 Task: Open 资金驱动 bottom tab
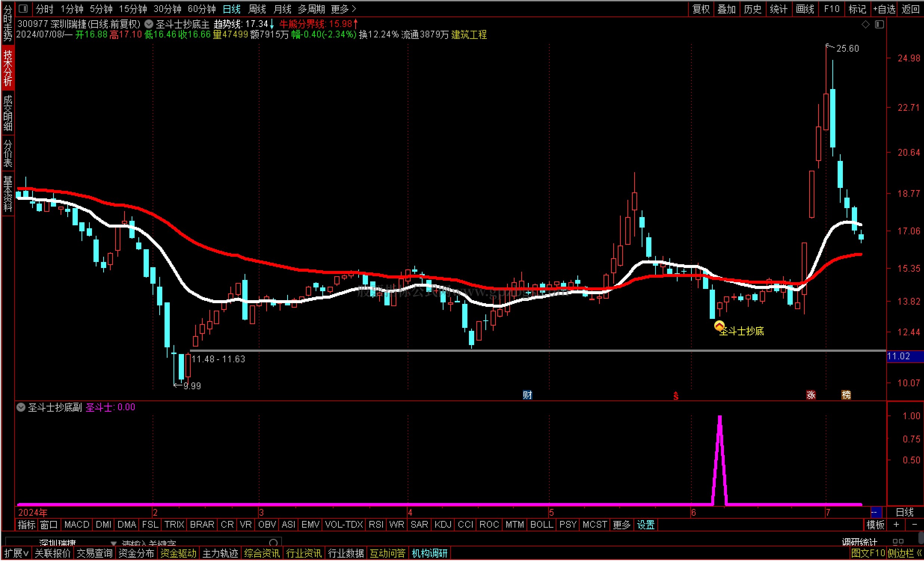(178, 553)
